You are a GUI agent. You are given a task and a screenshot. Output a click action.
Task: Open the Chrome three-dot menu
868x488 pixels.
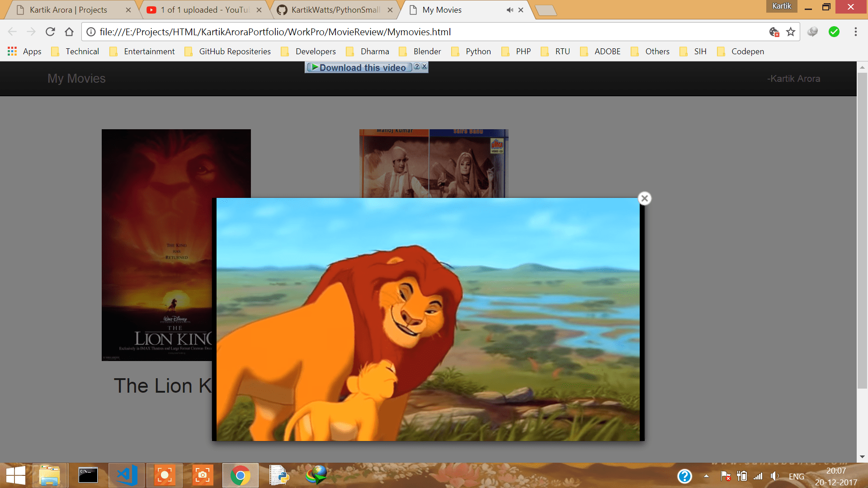[x=855, y=32]
